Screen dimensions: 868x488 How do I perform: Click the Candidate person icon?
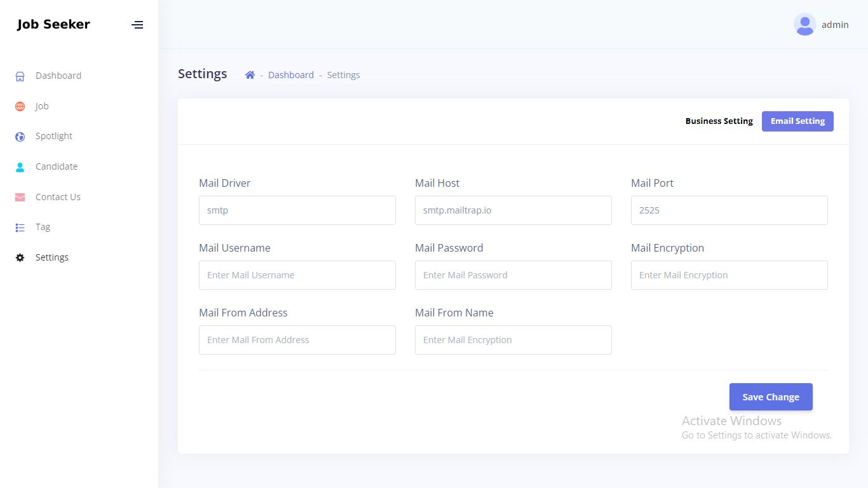(x=20, y=167)
